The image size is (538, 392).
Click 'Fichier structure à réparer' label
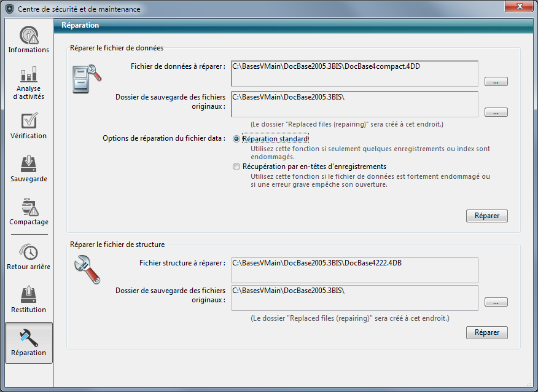pyautogui.click(x=182, y=263)
